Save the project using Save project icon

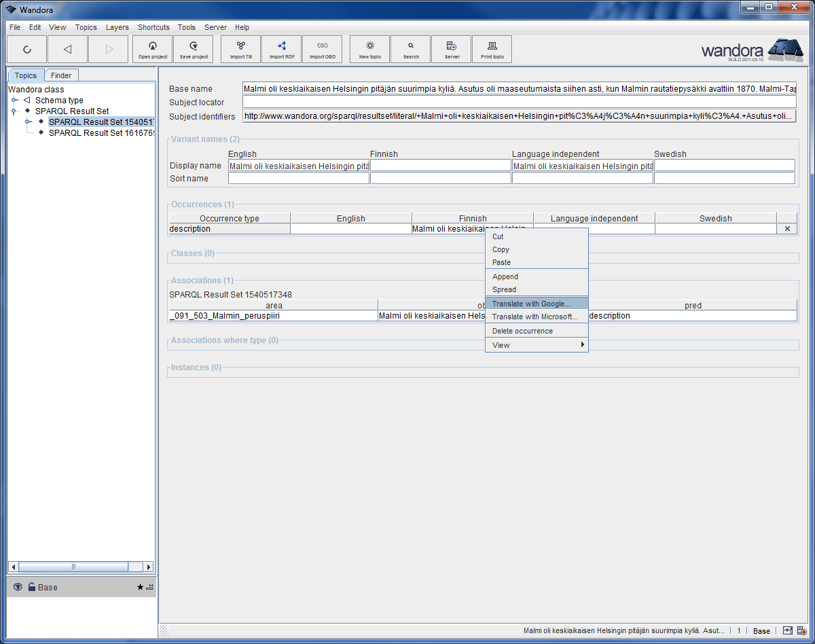(x=193, y=49)
